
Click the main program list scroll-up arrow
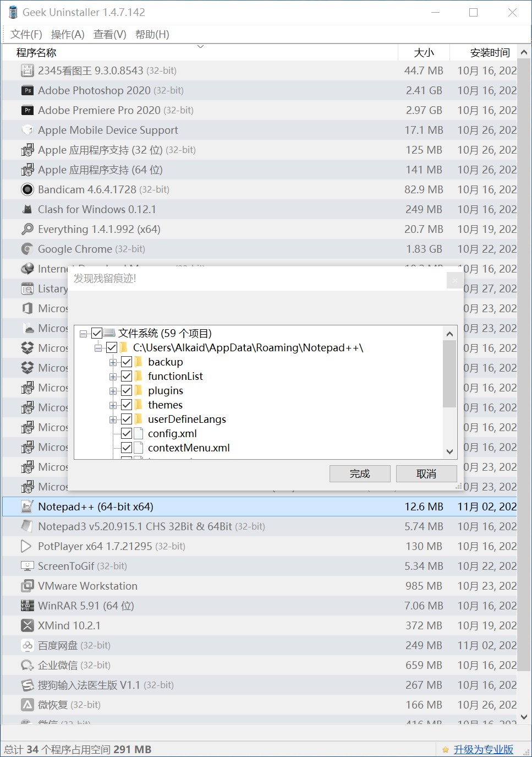coord(524,52)
